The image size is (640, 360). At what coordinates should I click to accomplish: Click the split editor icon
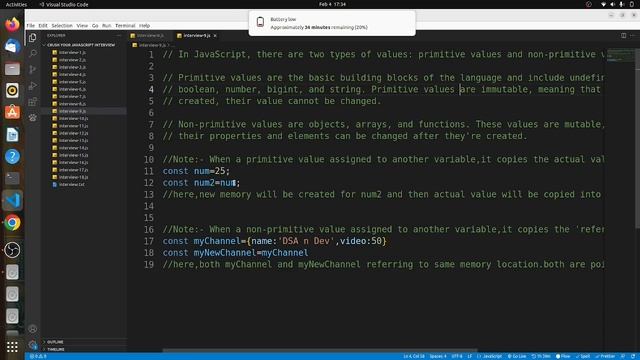623,36
